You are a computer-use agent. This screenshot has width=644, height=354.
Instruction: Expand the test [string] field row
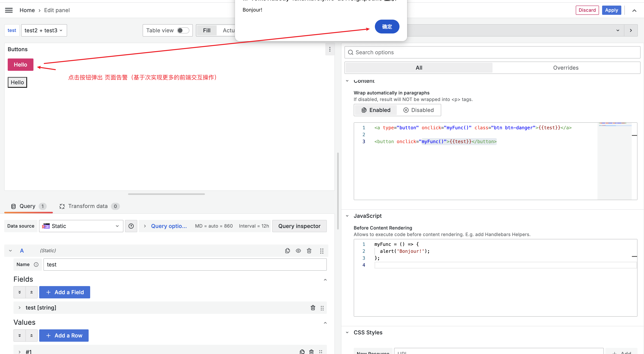(x=19, y=308)
